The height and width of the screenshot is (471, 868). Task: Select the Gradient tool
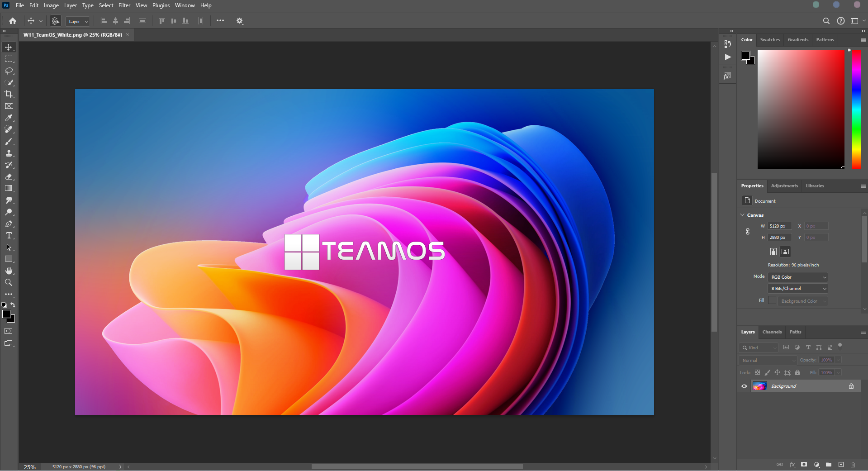[x=9, y=188]
